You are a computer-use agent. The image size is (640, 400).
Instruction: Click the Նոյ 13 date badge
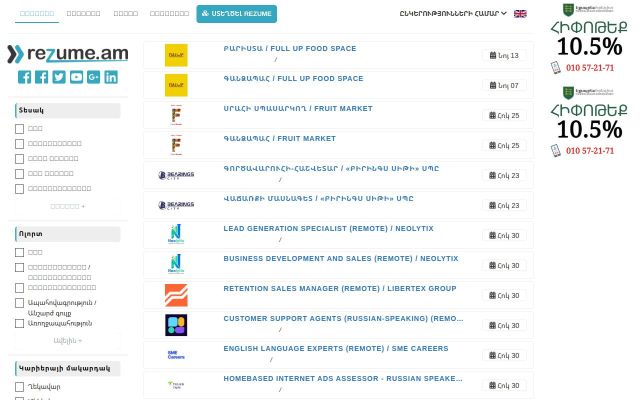tap(504, 55)
